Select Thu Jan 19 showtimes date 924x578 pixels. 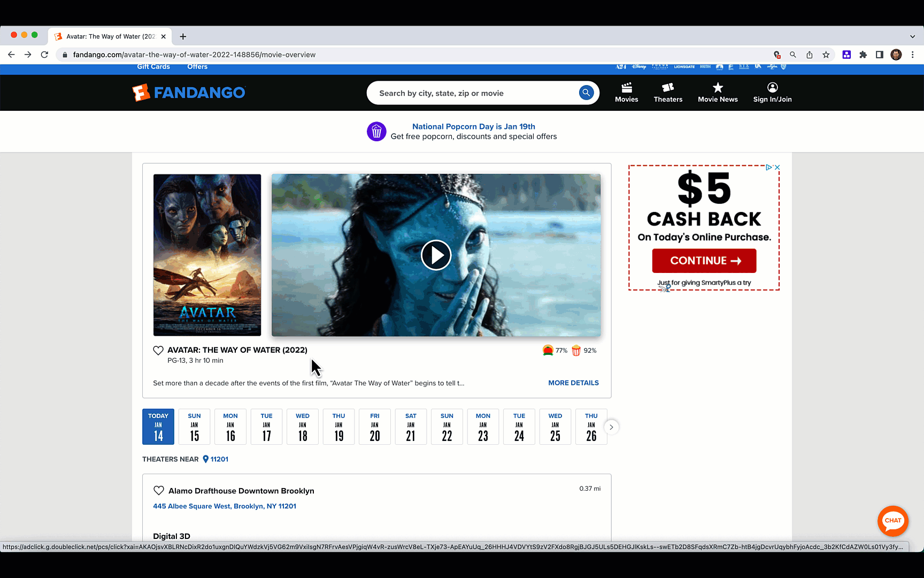(x=338, y=427)
